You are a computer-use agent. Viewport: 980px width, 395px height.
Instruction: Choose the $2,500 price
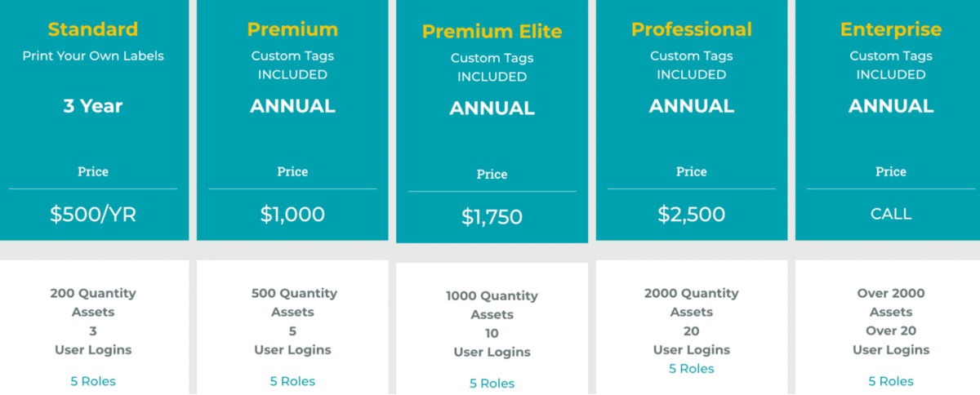pyautogui.click(x=692, y=215)
